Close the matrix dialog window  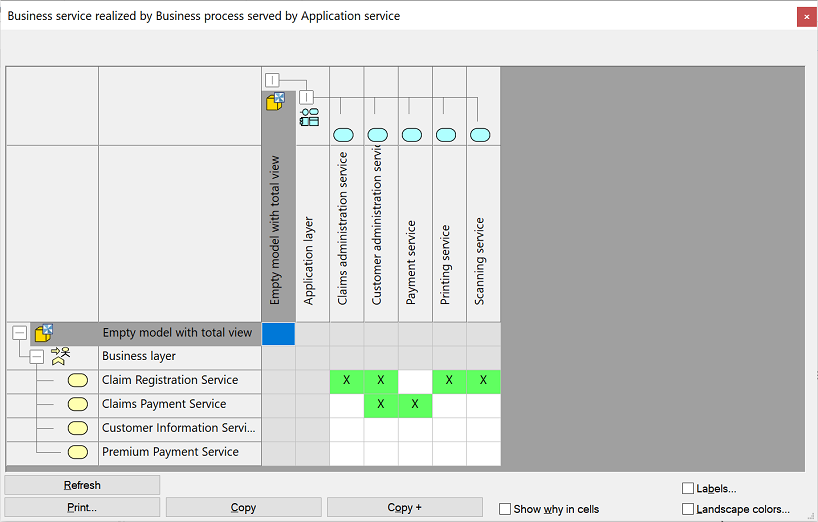[x=807, y=17]
